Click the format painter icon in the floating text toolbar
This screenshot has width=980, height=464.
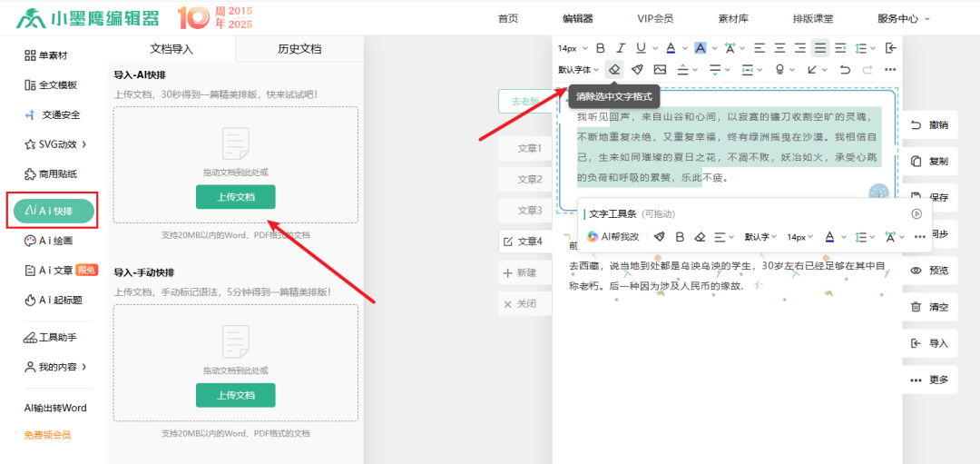tap(660, 237)
